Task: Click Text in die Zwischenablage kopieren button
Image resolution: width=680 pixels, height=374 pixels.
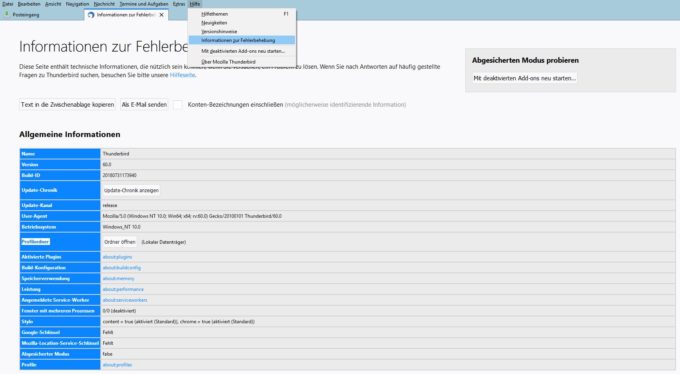Action: click(67, 105)
